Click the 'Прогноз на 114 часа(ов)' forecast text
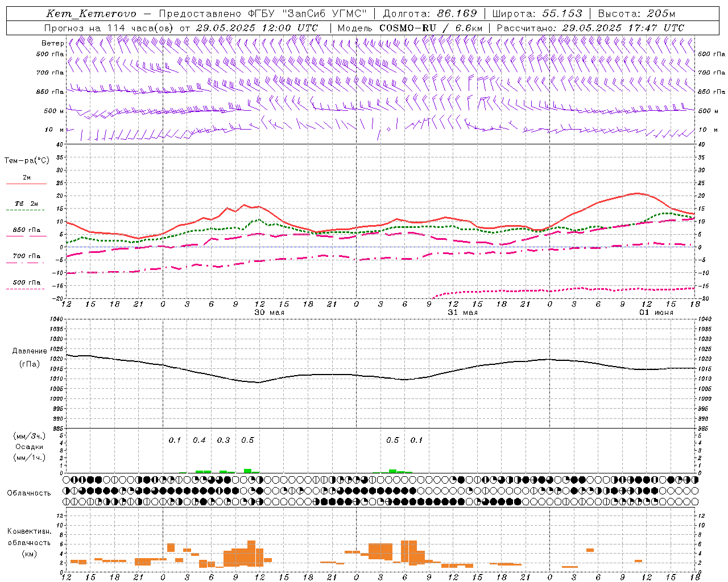Viewport: 728px width, 582px height. (109, 28)
